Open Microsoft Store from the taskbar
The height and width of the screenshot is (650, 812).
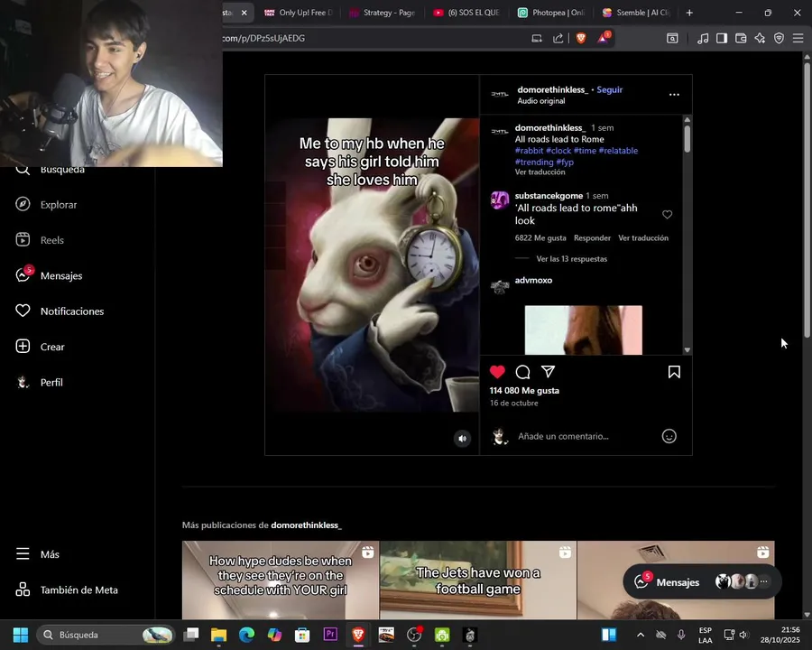click(302, 635)
